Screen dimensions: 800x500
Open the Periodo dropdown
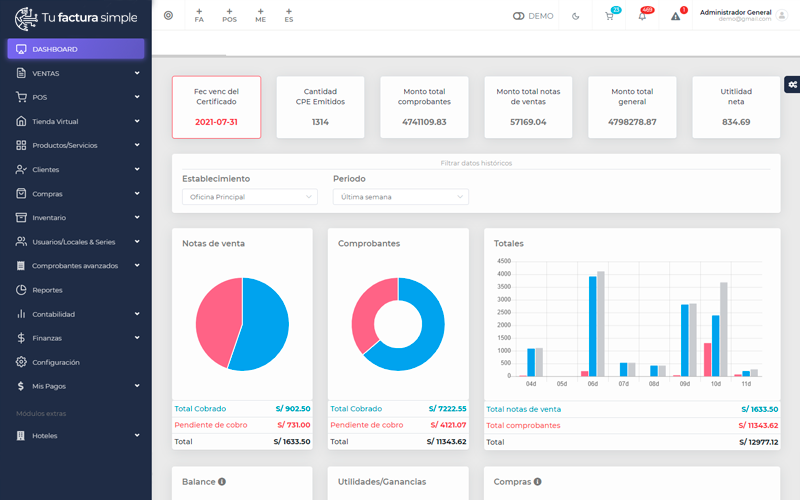[401, 197]
